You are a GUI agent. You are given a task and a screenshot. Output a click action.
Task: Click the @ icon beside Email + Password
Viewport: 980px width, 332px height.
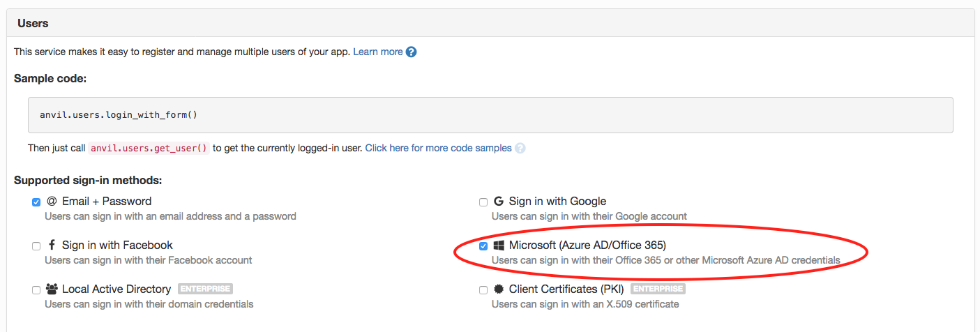click(51, 201)
